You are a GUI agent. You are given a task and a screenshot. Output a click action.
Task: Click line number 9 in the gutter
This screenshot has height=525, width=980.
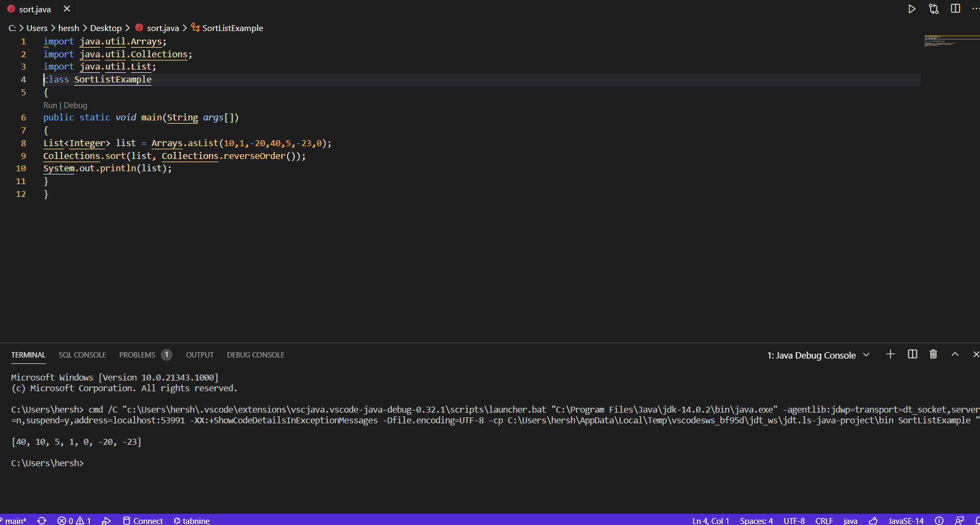tap(24, 156)
